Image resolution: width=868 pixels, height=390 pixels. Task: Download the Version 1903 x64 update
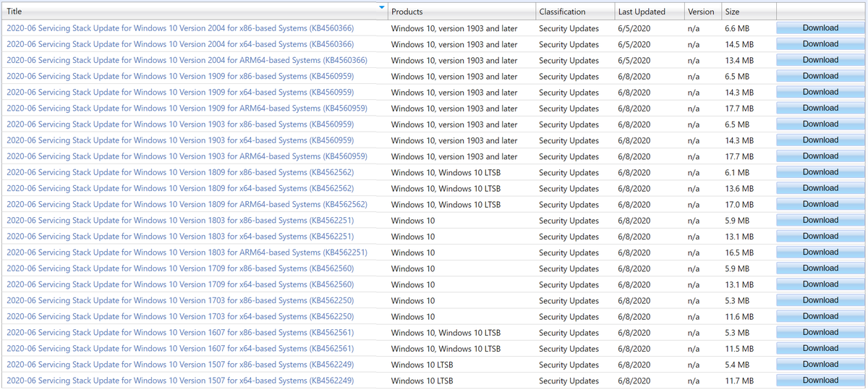(820, 140)
